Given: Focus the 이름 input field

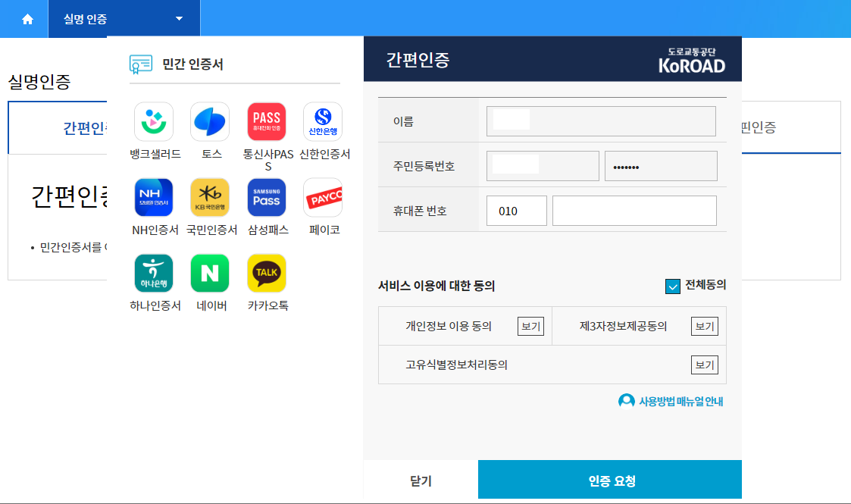Looking at the screenshot, I should click(601, 121).
